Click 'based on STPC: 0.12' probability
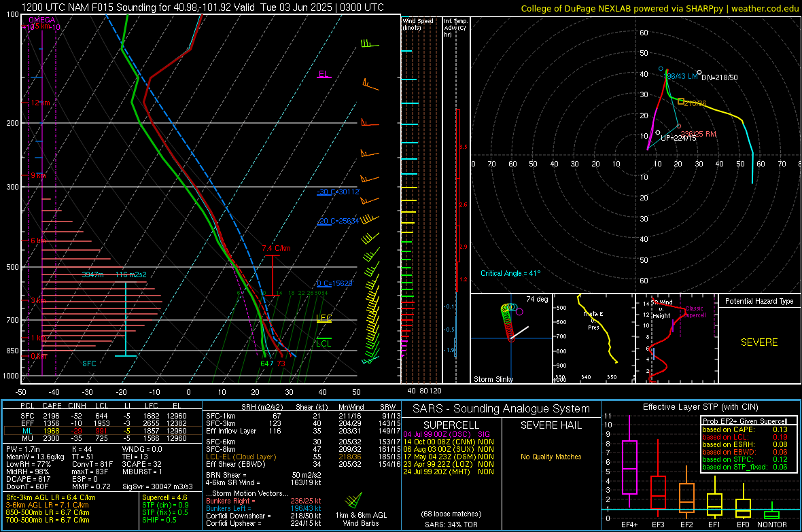Viewport: 802px width, 532px height. pos(745,459)
